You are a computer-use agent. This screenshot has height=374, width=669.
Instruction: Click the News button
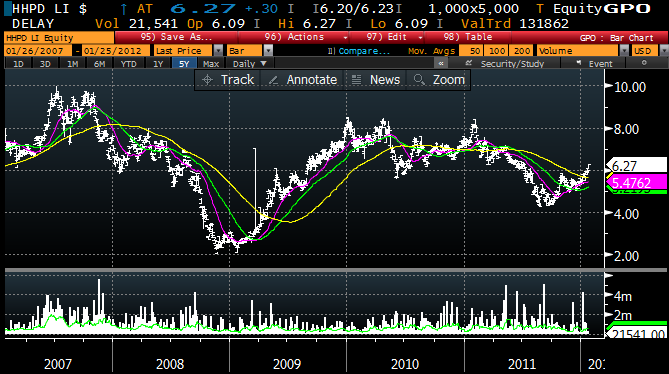coord(376,80)
